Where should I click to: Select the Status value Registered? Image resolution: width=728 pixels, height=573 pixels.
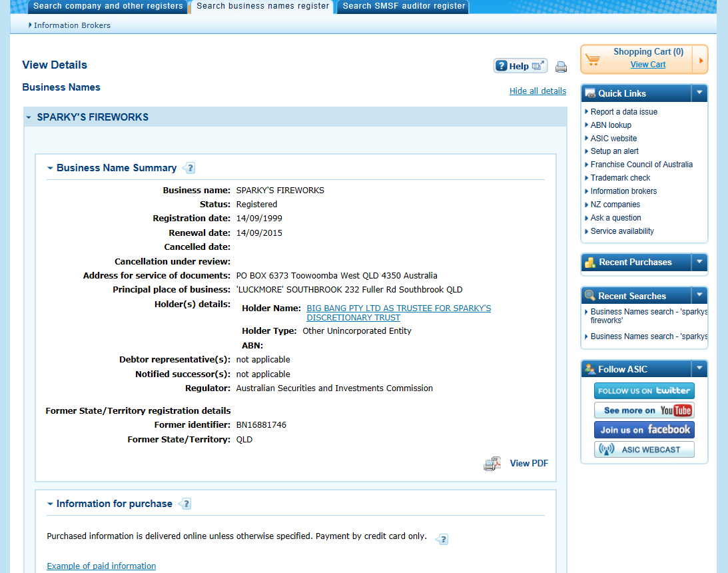[x=256, y=205]
